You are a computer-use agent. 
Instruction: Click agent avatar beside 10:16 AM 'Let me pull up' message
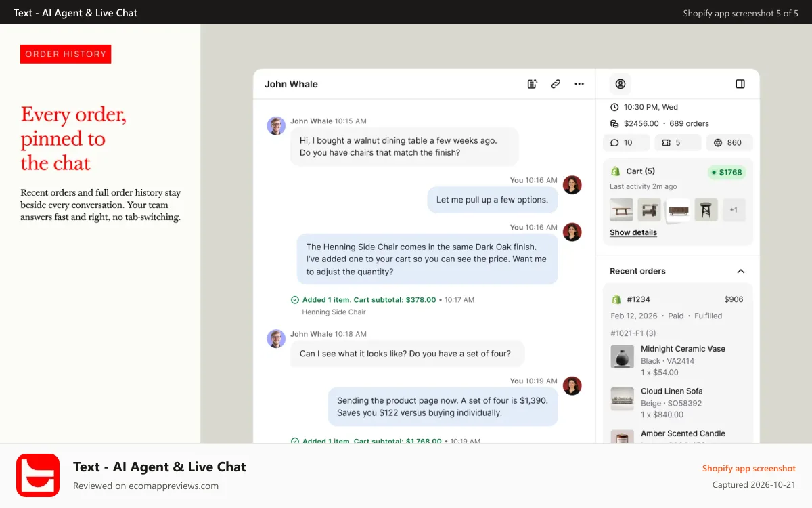pyautogui.click(x=572, y=185)
